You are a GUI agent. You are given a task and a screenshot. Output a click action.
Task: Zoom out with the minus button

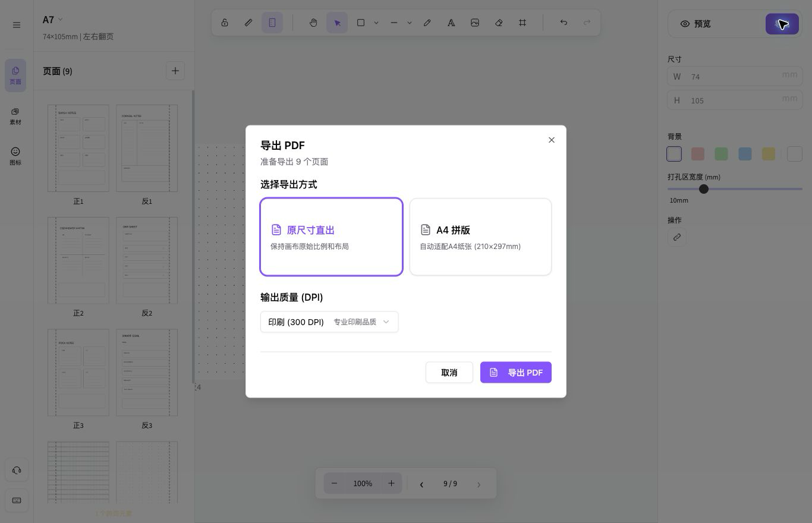click(335, 483)
